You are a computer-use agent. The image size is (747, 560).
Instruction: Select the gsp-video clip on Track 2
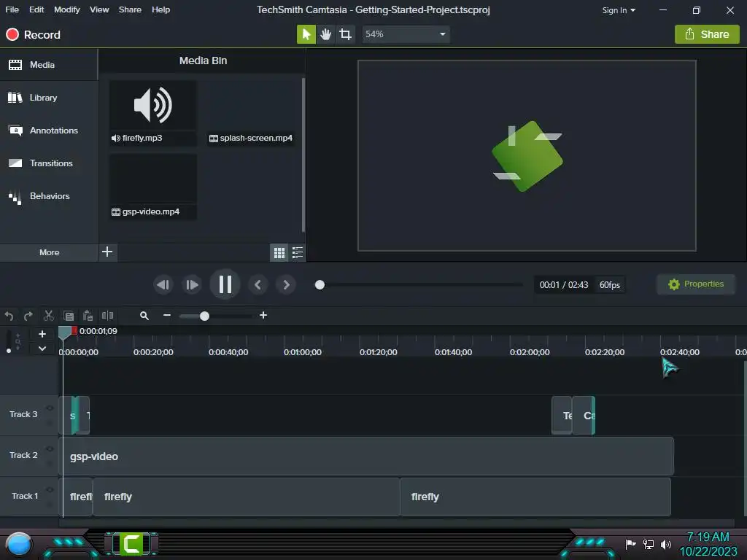(366, 456)
